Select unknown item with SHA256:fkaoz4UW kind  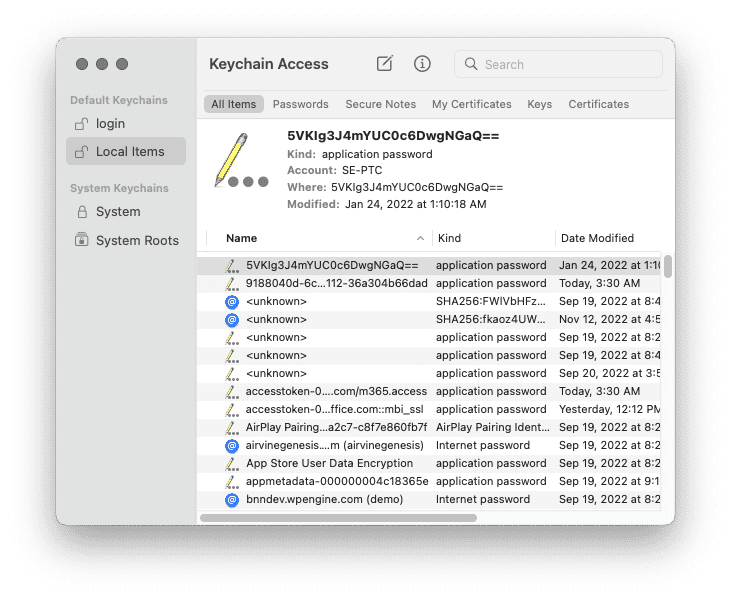point(428,319)
